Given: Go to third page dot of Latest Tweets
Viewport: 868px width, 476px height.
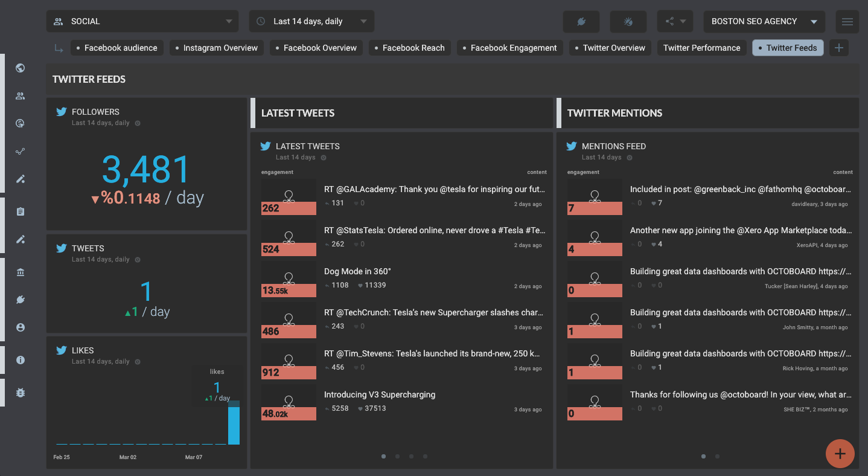Looking at the screenshot, I should 412,457.
